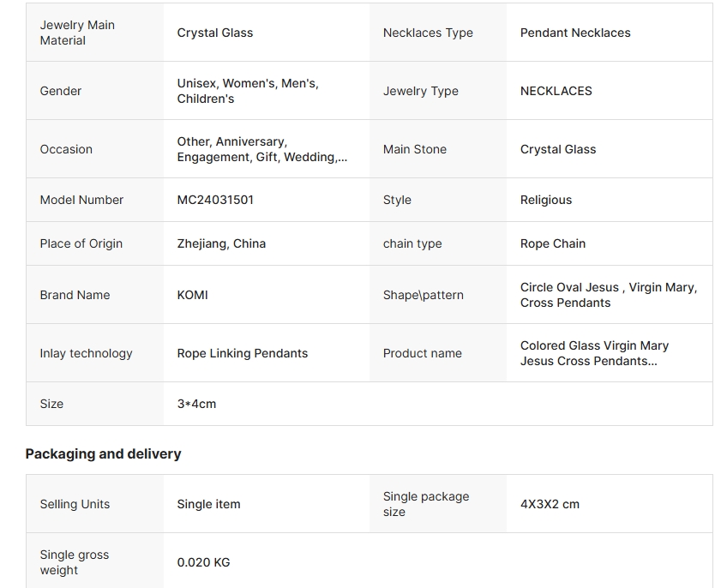This screenshot has width=721, height=588.
Task: Click the Rope Linking Pendants value
Action: click(242, 353)
